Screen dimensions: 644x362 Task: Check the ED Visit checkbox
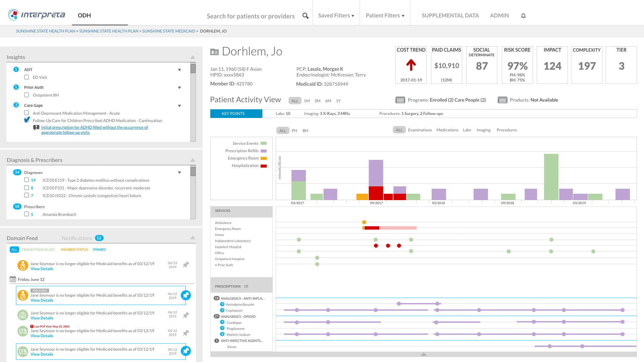tap(26, 77)
